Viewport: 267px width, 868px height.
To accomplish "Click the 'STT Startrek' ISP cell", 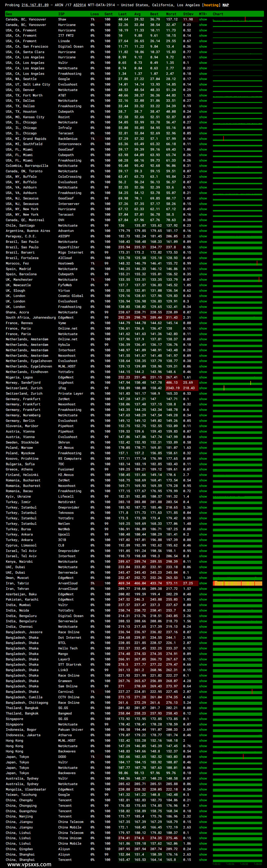I will coord(69,665).
